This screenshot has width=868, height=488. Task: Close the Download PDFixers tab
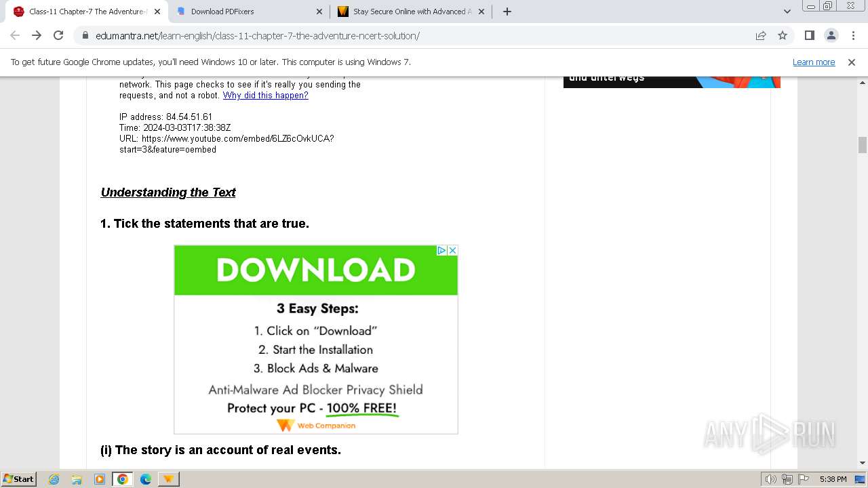click(319, 12)
